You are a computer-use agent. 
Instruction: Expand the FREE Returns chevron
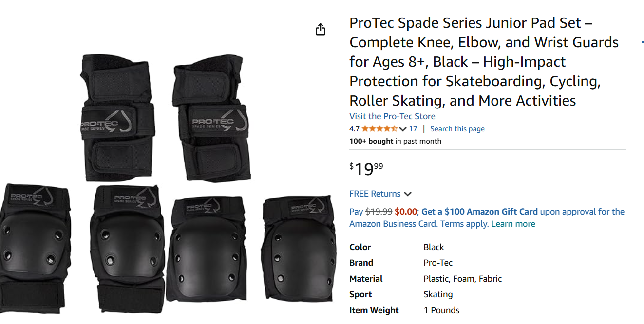pyautogui.click(x=408, y=194)
